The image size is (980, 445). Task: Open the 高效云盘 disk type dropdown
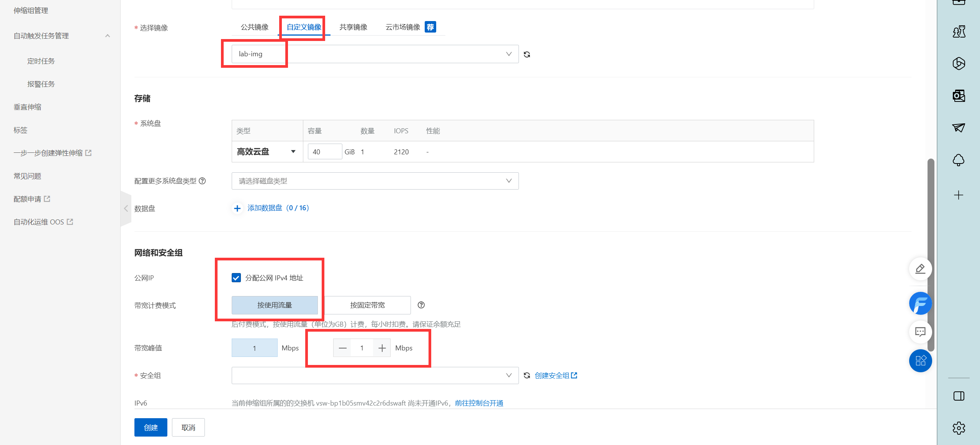coord(267,152)
